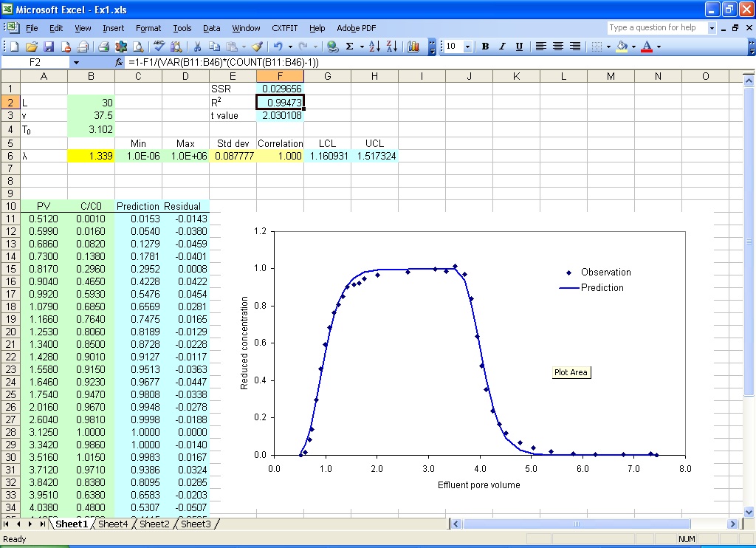Click the Save icon in toolbar
Screen dimensions: 756x548
(x=49, y=47)
